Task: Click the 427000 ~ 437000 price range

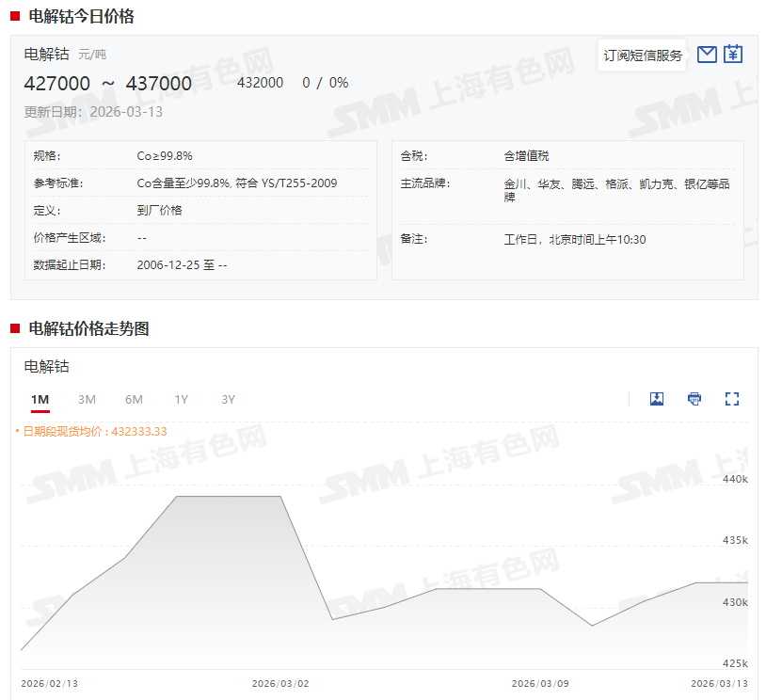Action: tap(107, 84)
